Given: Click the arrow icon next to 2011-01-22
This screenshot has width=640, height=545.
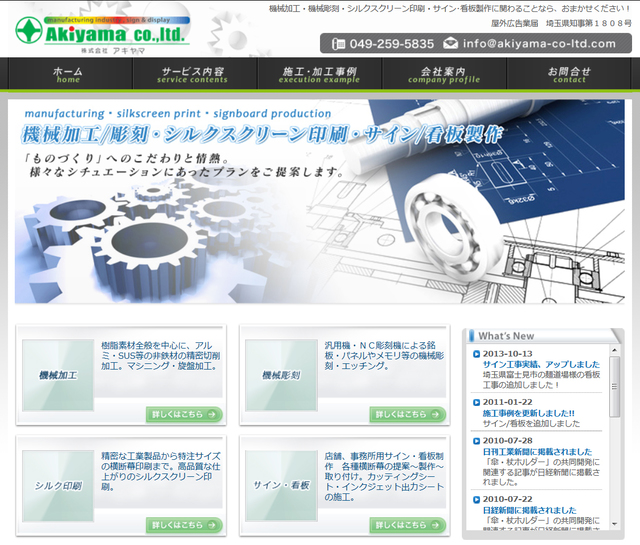Looking at the screenshot, I should 475,401.
